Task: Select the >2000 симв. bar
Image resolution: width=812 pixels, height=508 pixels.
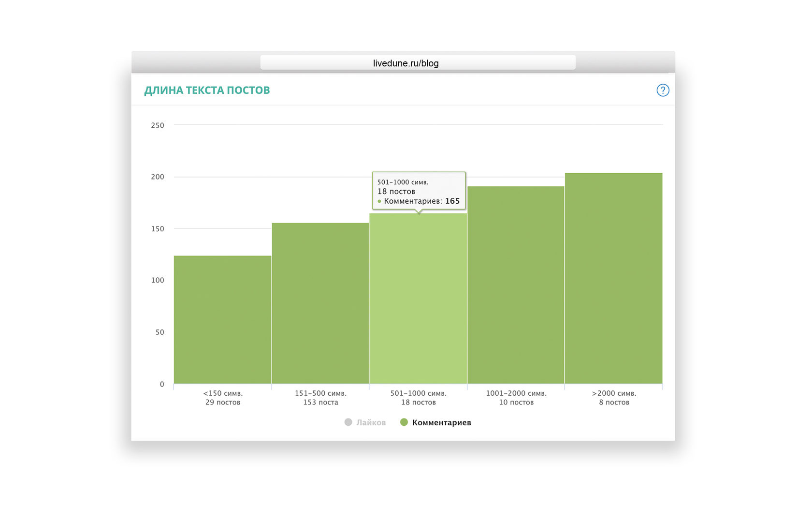Action: pos(614,278)
